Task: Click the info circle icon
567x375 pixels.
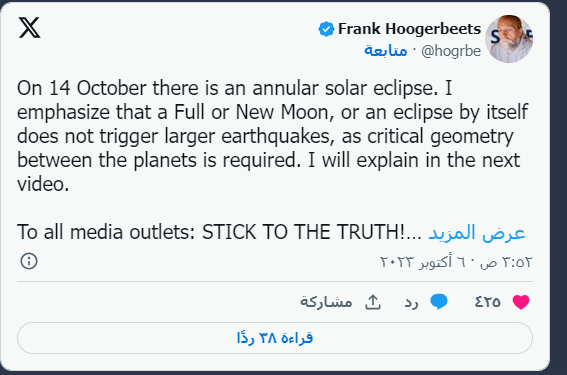Action: [29, 261]
